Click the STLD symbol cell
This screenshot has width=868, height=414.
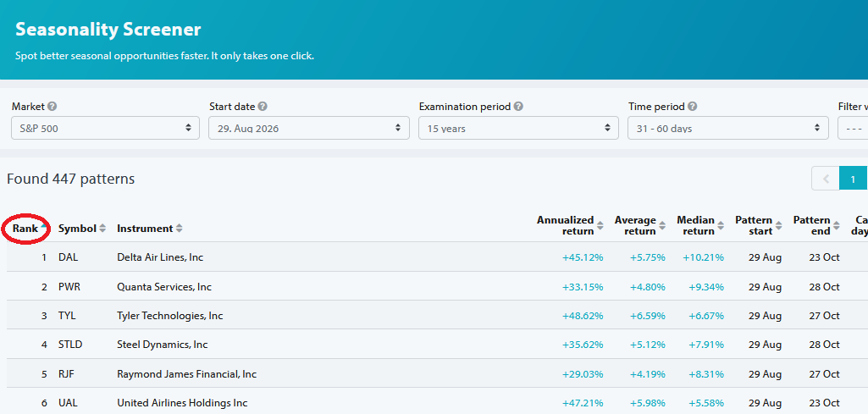click(x=69, y=345)
